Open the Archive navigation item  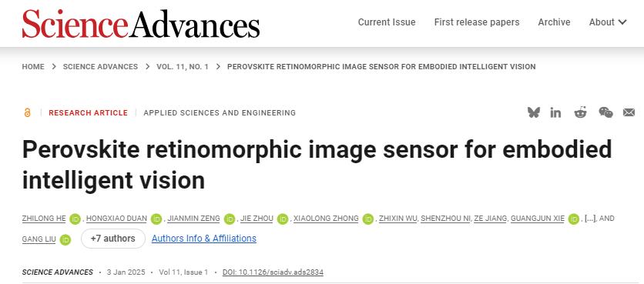[x=554, y=22]
